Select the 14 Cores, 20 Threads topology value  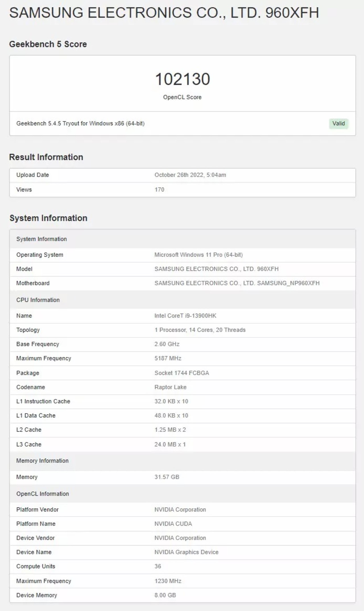click(200, 330)
